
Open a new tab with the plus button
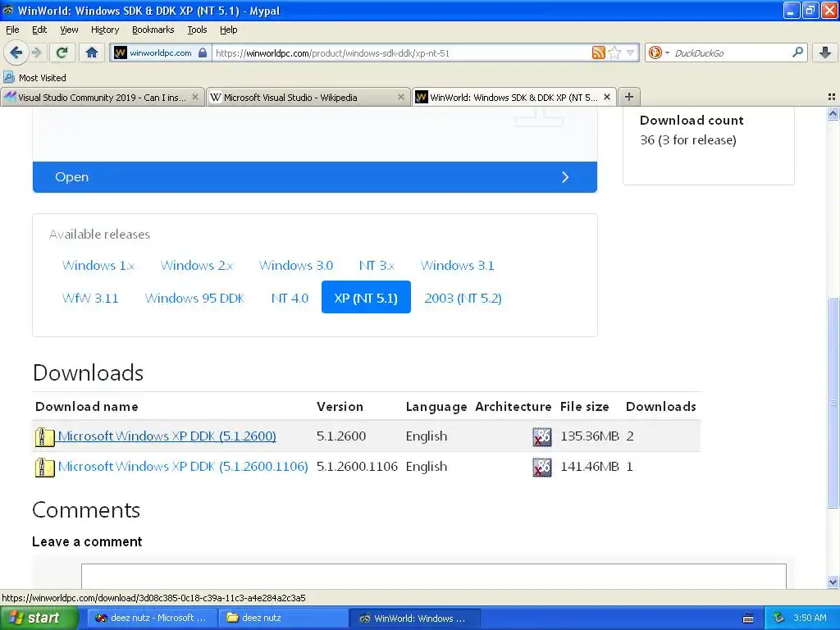click(629, 97)
